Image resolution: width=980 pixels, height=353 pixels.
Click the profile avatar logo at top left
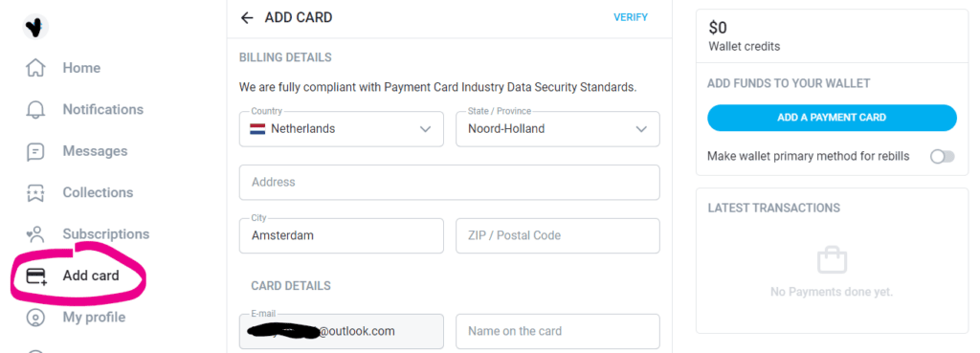(35, 26)
